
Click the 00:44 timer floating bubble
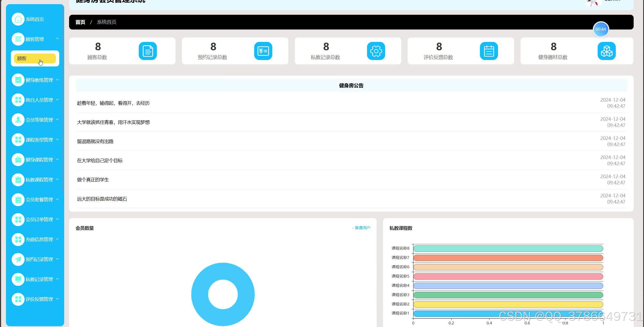click(601, 29)
